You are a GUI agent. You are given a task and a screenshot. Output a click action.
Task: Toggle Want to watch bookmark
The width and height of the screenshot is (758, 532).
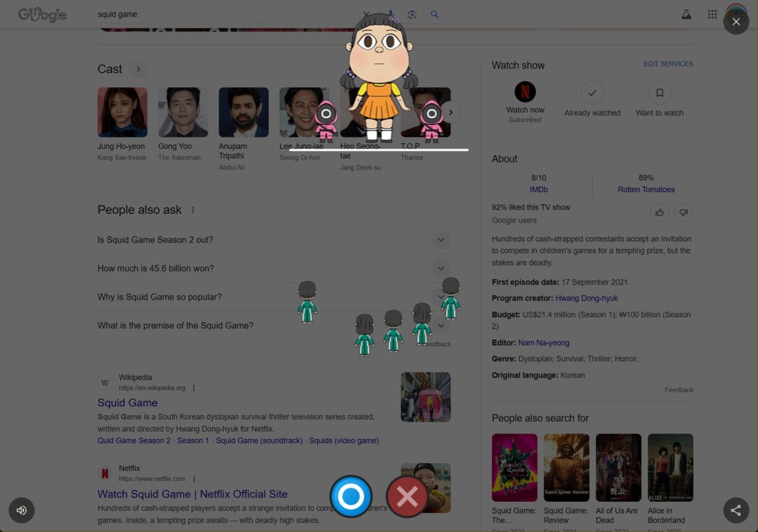pos(659,93)
